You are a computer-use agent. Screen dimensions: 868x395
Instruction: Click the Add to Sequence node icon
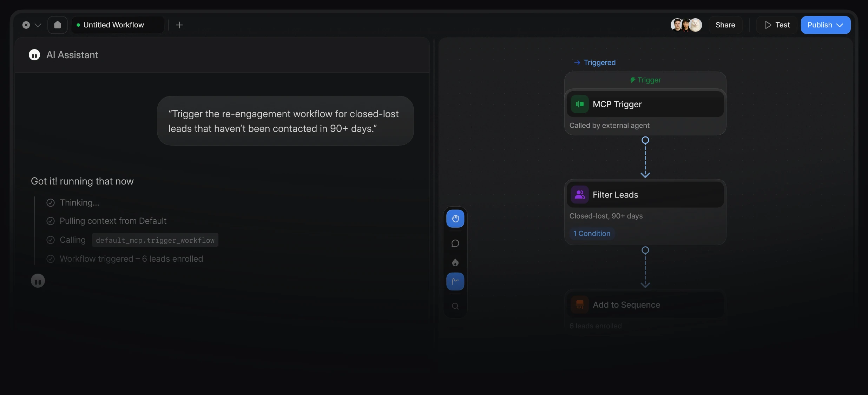point(579,305)
